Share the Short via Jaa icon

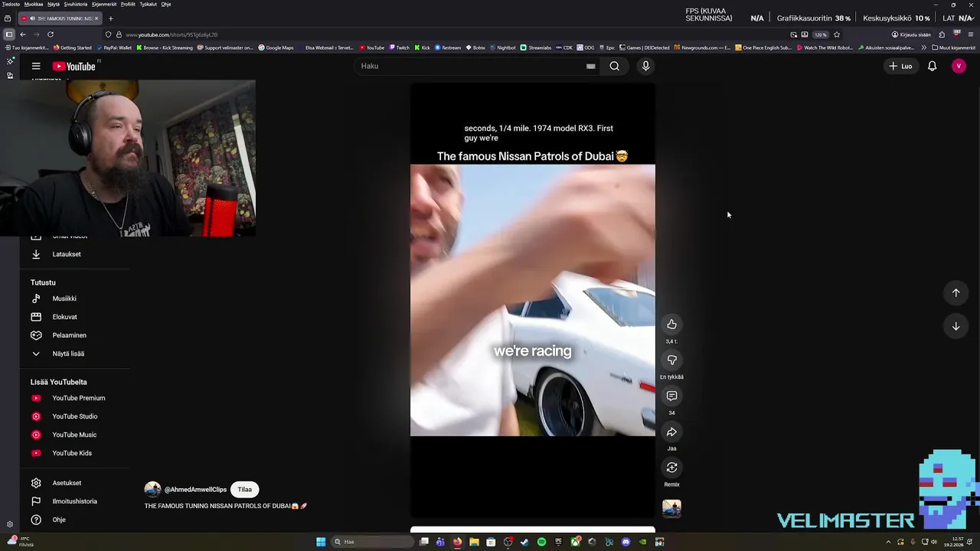(671, 432)
